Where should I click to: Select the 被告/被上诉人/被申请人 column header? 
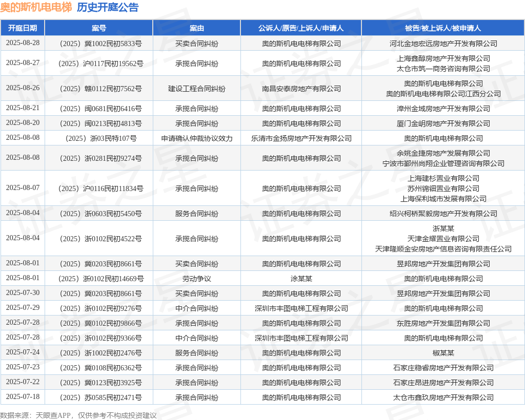coord(443,28)
